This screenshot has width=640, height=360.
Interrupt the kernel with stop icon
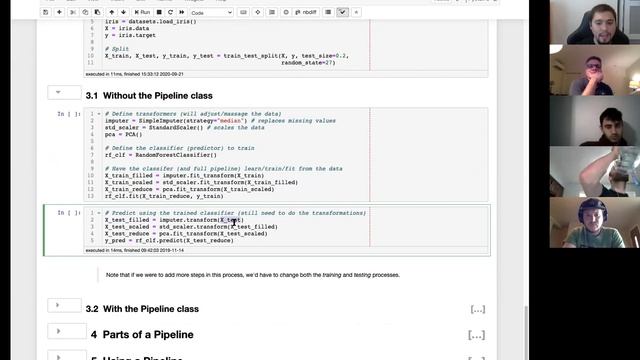159,12
